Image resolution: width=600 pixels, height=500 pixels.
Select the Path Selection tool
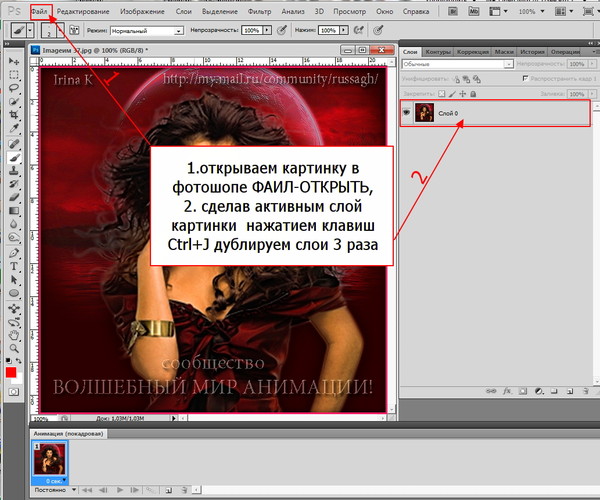pyautogui.click(x=14, y=280)
